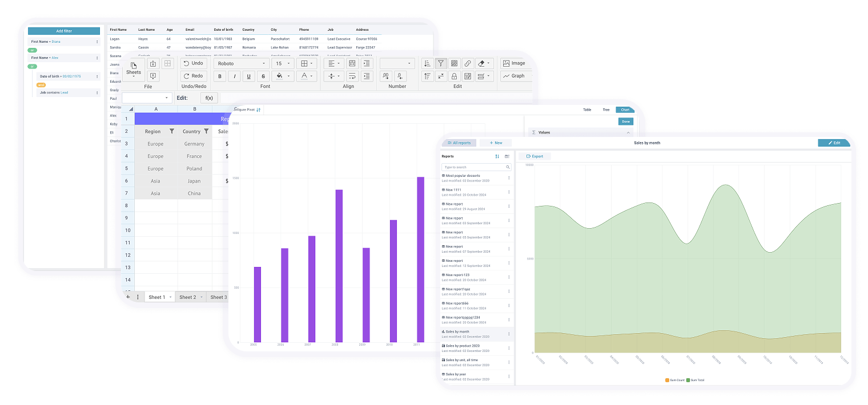The image size is (868, 405).
Task: Open options for First Name = Alex filter
Action: coord(97,58)
